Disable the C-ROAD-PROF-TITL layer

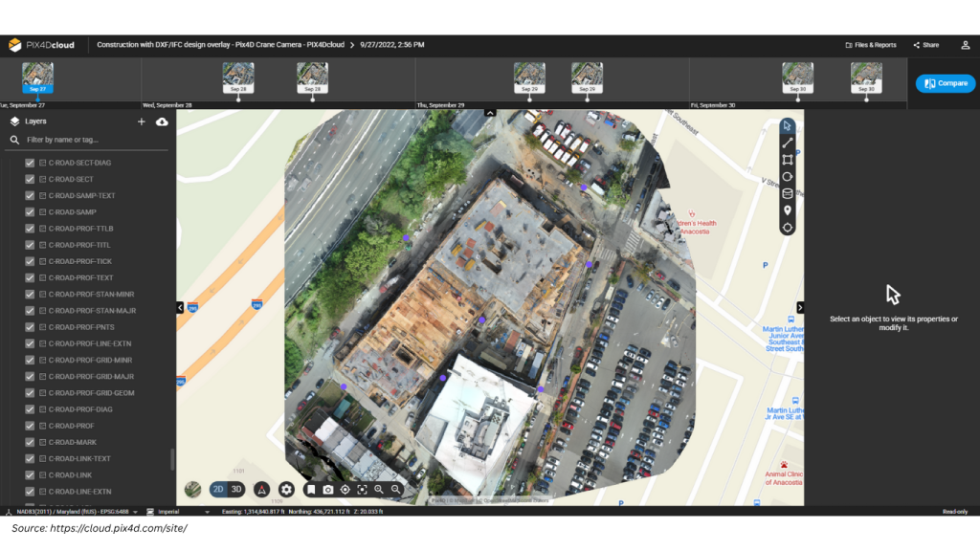click(x=30, y=245)
